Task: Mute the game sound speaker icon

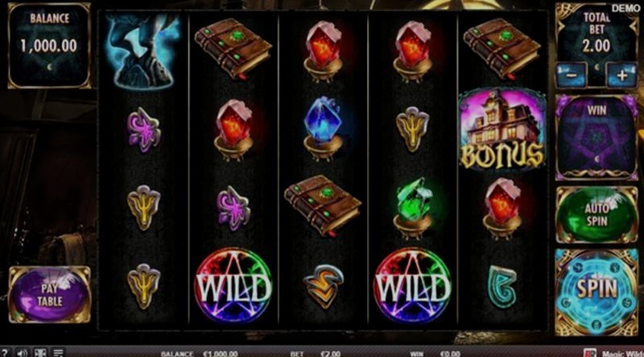Action: click(22, 353)
